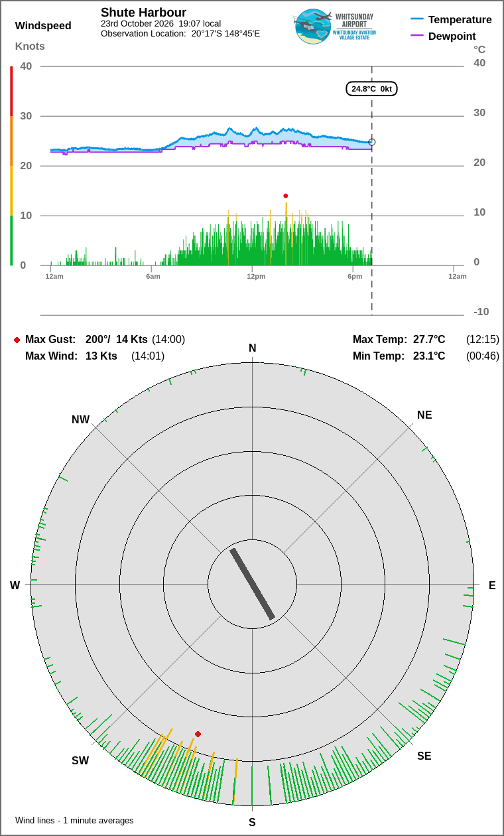The width and height of the screenshot is (504, 836).
Task: Click the blue Temperature legend line
Action: pos(417,20)
